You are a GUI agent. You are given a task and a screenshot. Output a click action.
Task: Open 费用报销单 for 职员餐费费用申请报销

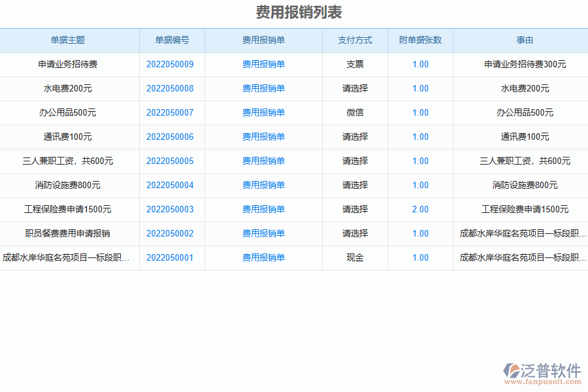263,233
